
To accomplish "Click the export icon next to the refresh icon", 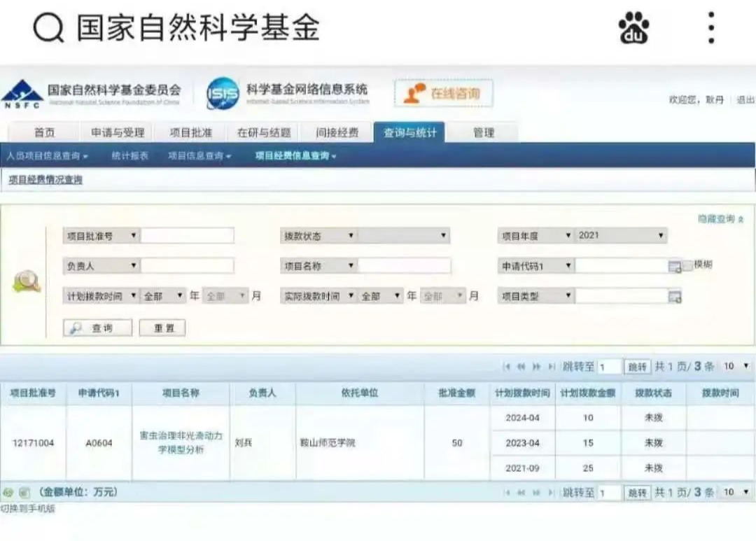I will [x=24, y=493].
